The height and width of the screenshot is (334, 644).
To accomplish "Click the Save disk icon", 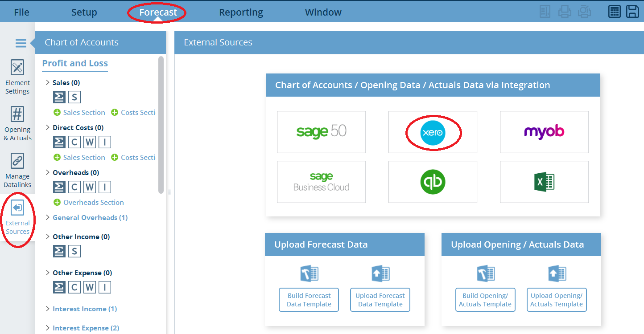I will pyautogui.click(x=632, y=12).
